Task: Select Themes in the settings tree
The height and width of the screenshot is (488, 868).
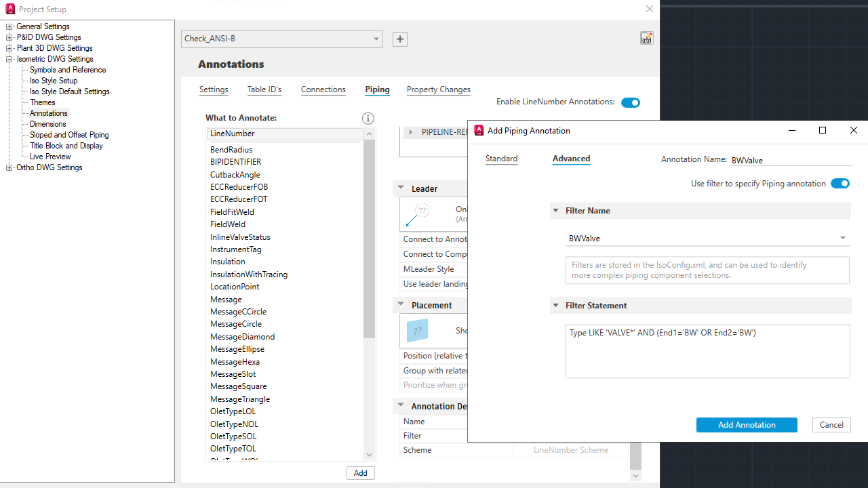Action: tap(43, 102)
